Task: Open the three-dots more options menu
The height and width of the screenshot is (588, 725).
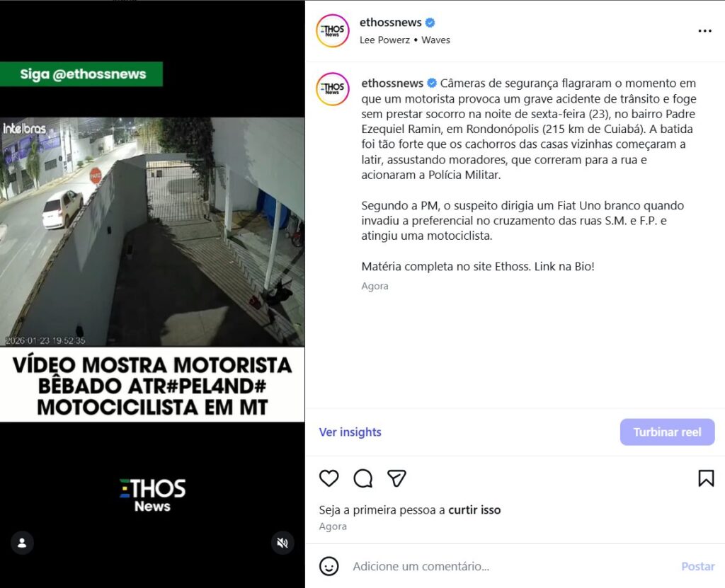Action: [x=704, y=30]
